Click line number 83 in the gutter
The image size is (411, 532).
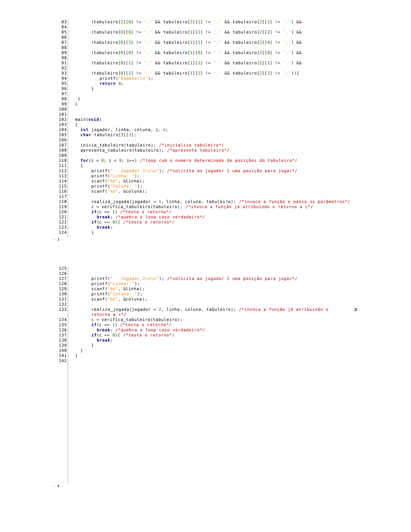coord(64,22)
